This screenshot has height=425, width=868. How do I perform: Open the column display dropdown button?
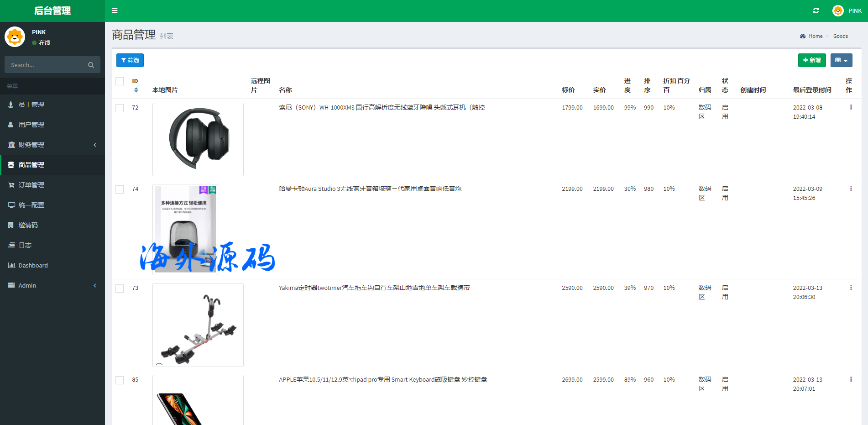(841, 60)
